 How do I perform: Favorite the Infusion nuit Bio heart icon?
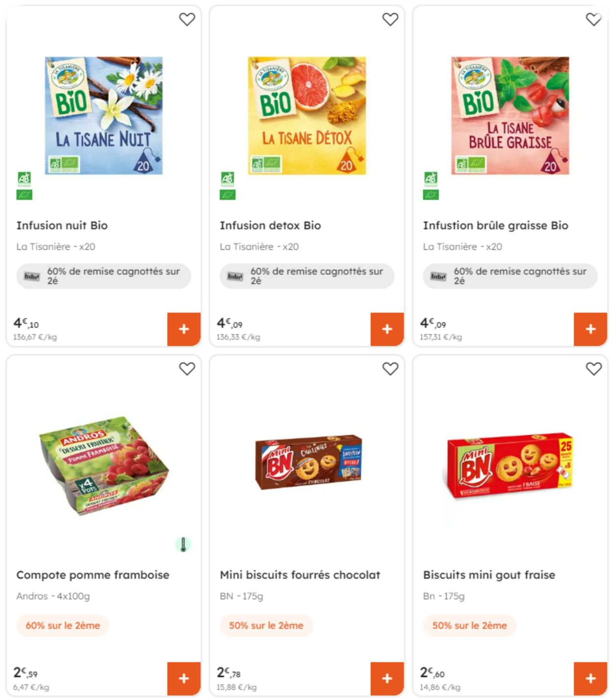pyautogui.click(x=187, y=20)
